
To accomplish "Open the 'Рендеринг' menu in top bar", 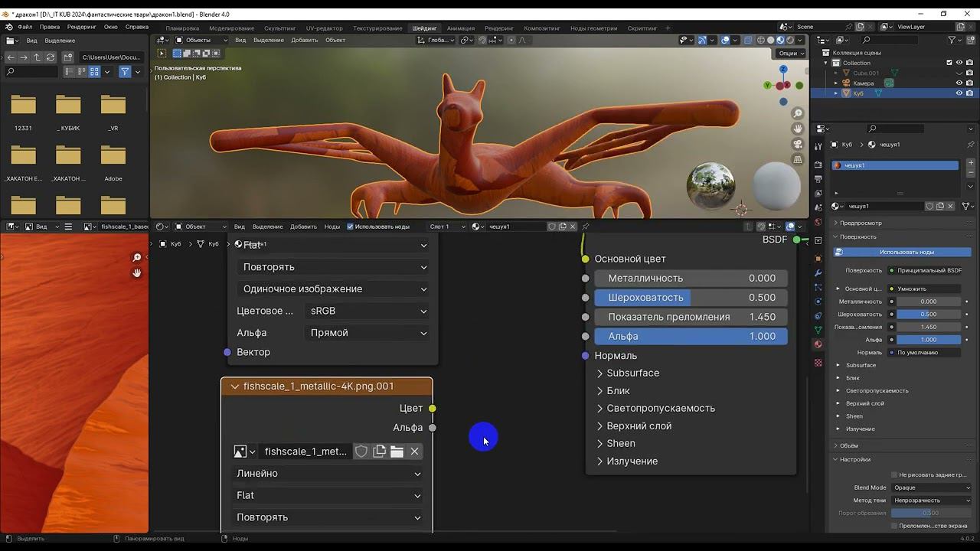I will [x=81, y=27].
